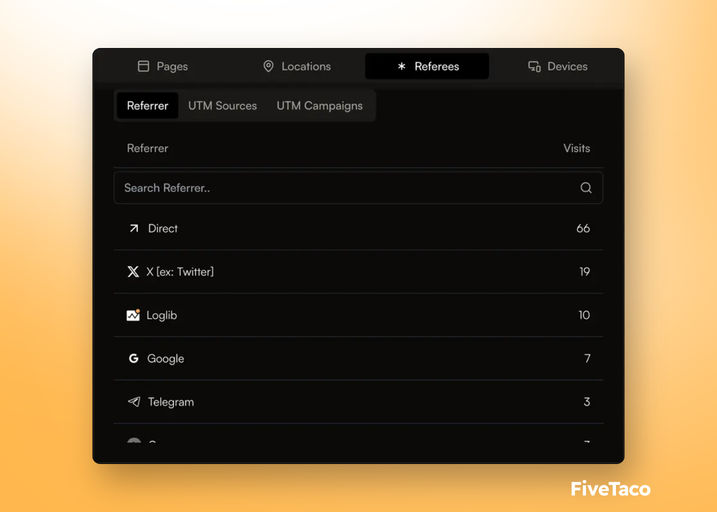717x512 pixels.
Task: Select the Devices tab
Action: [557, 66]
